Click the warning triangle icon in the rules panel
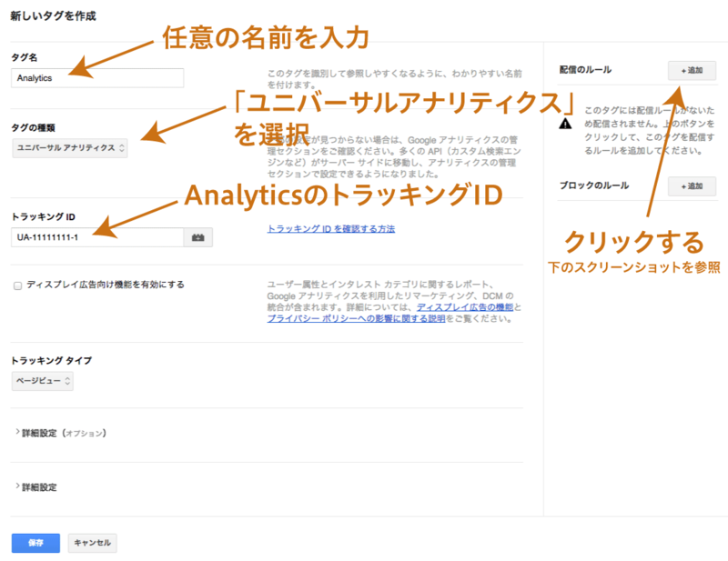This screenshot has height=561, width=728. 565,124
